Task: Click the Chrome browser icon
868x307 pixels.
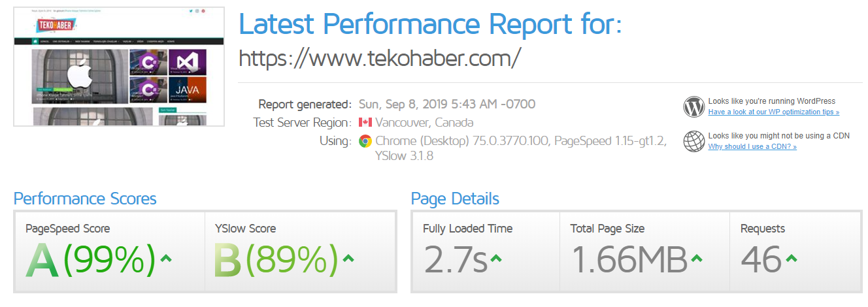Action: (365, 141)
